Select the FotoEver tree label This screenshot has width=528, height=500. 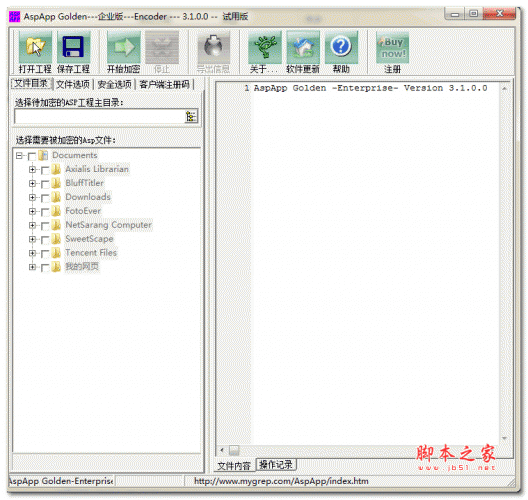83,211
